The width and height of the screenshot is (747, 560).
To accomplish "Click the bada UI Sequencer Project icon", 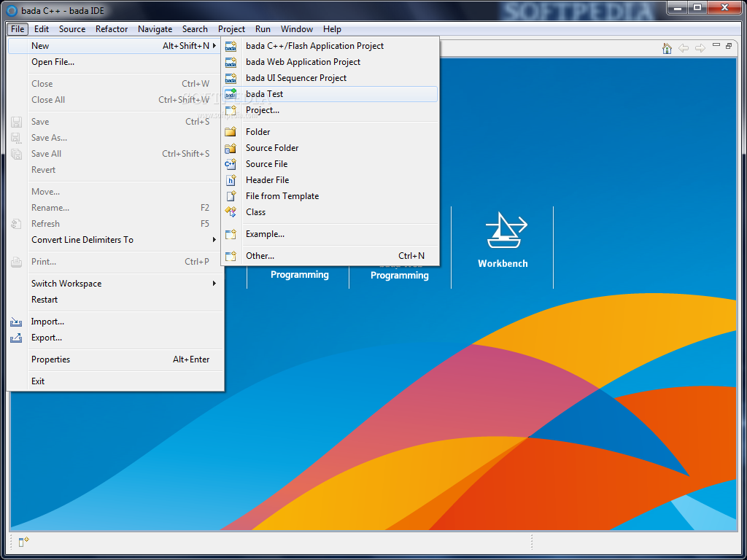I will coord(231,78).
